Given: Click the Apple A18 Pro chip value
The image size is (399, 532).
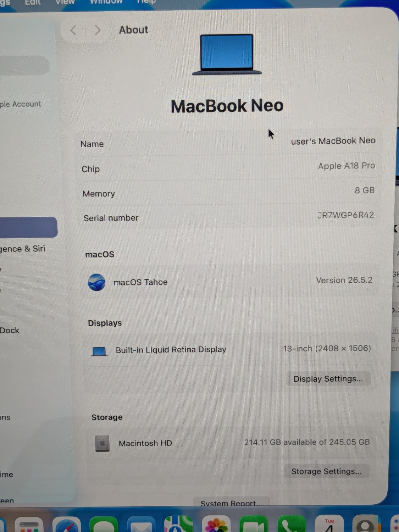Looking at the screenshot, I should (x=347, y=166).
